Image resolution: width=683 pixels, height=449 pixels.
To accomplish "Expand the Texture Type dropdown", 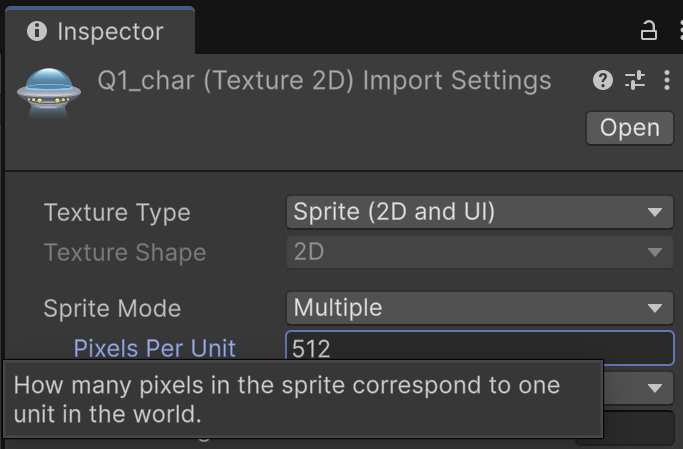I will 480,212.
